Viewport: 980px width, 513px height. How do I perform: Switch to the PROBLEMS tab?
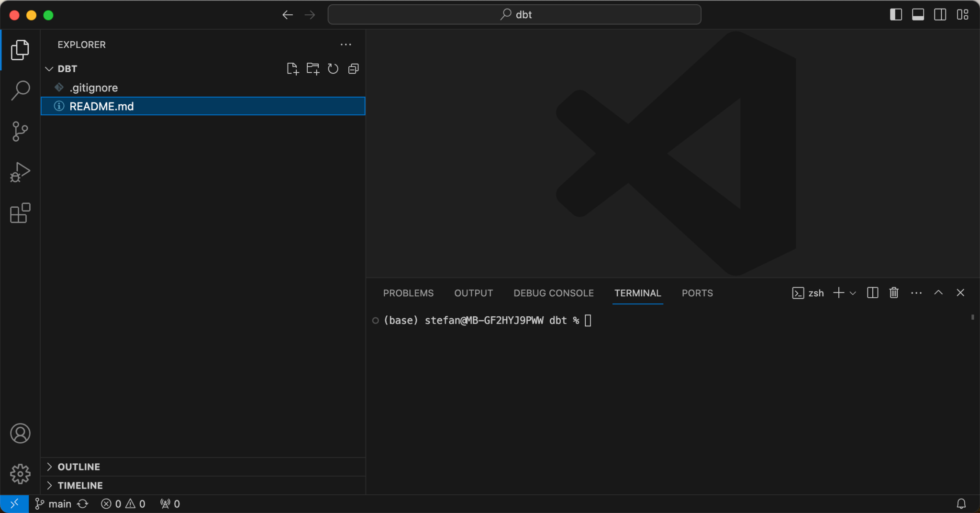tap(408, 293)
